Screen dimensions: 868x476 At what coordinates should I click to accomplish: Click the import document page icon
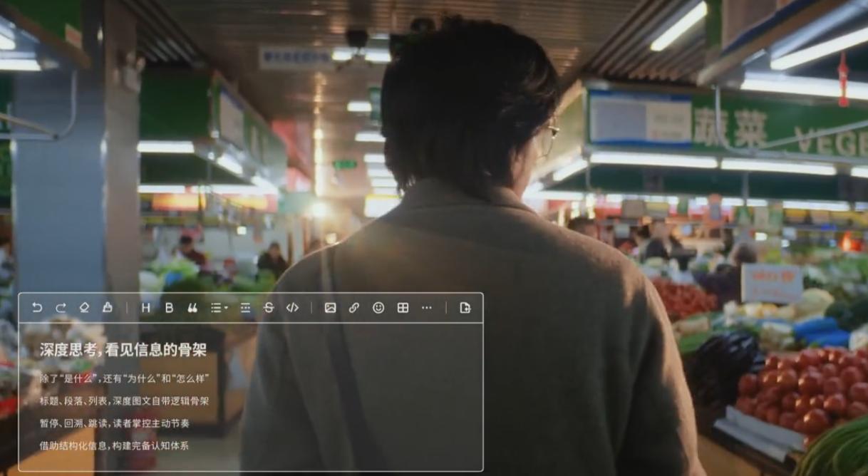pos(465,308)
